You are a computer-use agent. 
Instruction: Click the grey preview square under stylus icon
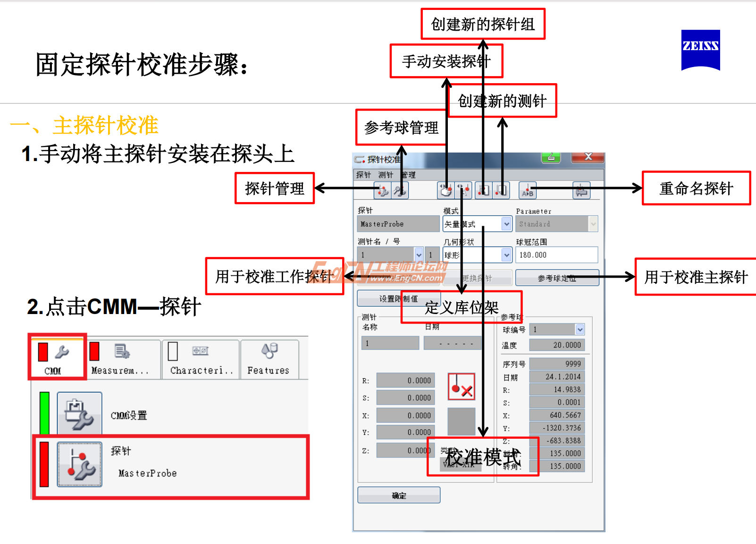(461, 421)
